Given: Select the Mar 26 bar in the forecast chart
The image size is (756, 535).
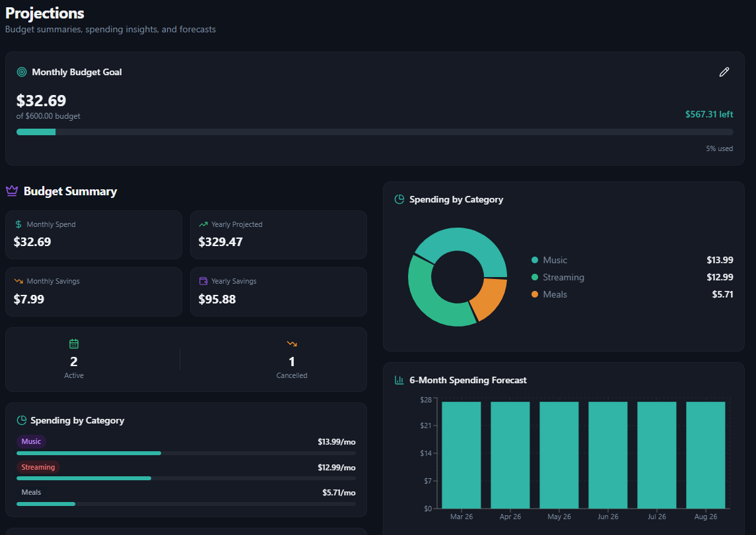Looking at the screenshot, I should (x=462, y=455).
